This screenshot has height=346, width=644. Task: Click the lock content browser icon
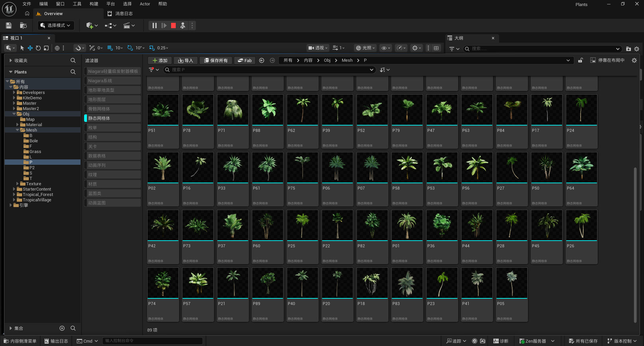point(581,60)
